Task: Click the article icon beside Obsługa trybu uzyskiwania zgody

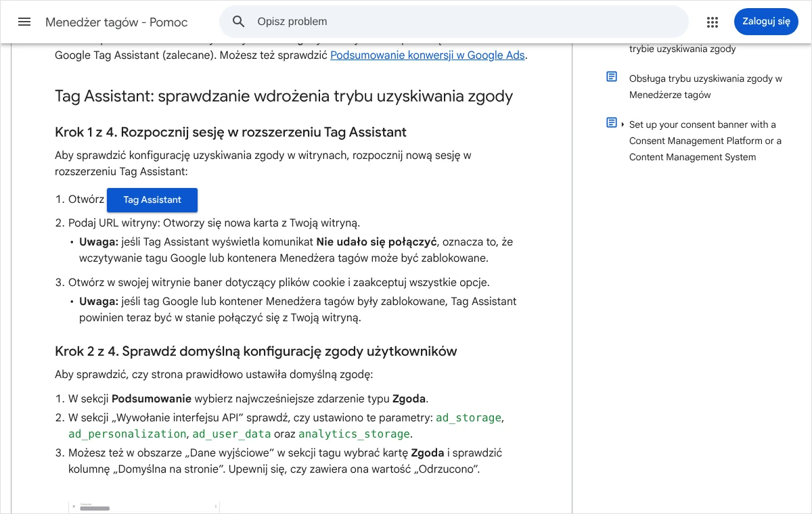Action: (x=612, y=77)
